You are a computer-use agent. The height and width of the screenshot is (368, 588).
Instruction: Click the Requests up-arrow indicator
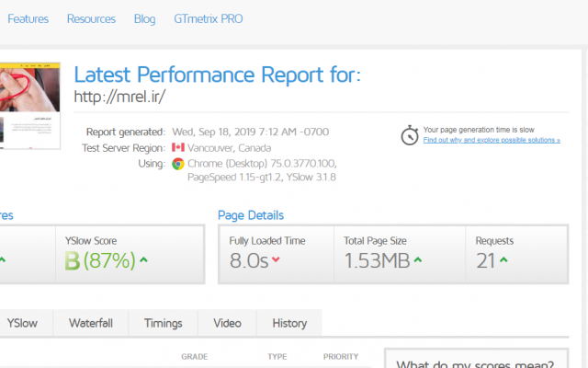click(503, 259)
